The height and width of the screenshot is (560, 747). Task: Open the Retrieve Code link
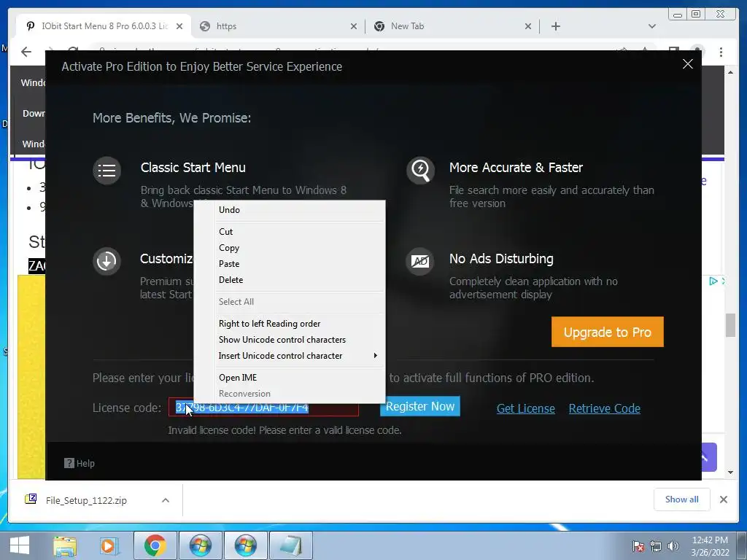point(604,408)
